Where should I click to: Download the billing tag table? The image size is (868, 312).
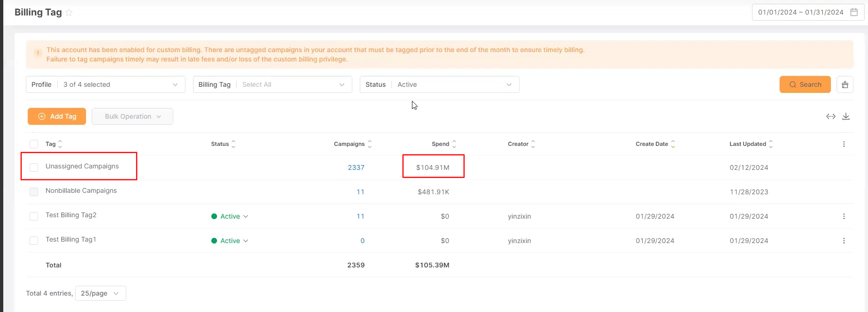coord(845,116)
